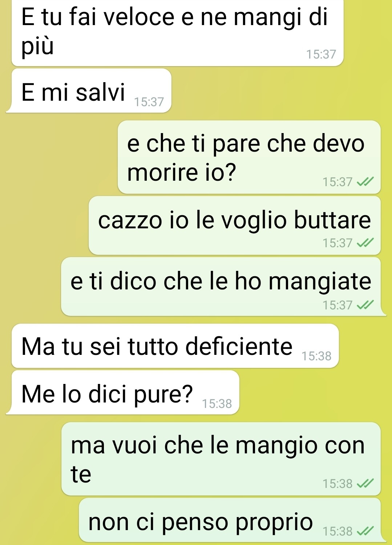The height and width of the screenshot is (545, 392).
Task: Tap read checkmarks on 'e ti dico che le ho mangiate'
Action: [x=365, y=305]
